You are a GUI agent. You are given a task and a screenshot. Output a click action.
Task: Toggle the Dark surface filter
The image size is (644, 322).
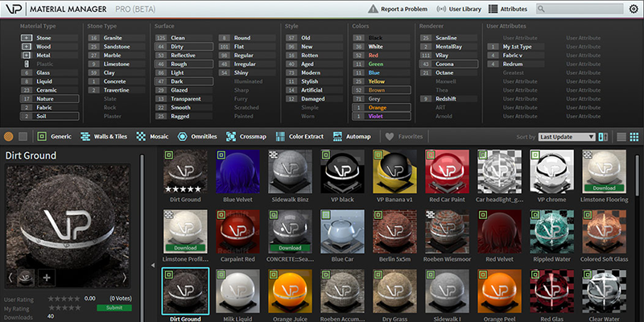[x=184, y=81]
